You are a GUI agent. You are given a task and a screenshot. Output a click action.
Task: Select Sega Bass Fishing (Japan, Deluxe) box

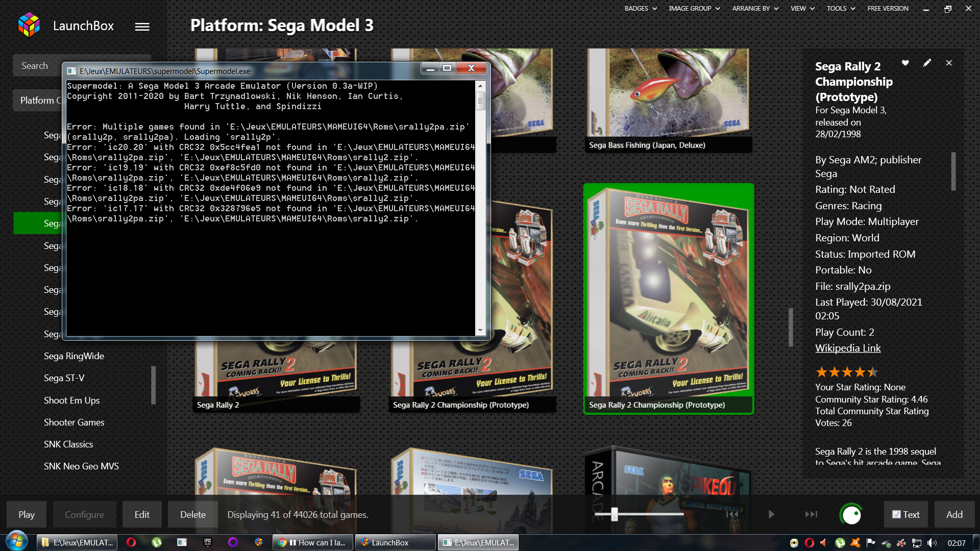(x=668, y=100)
